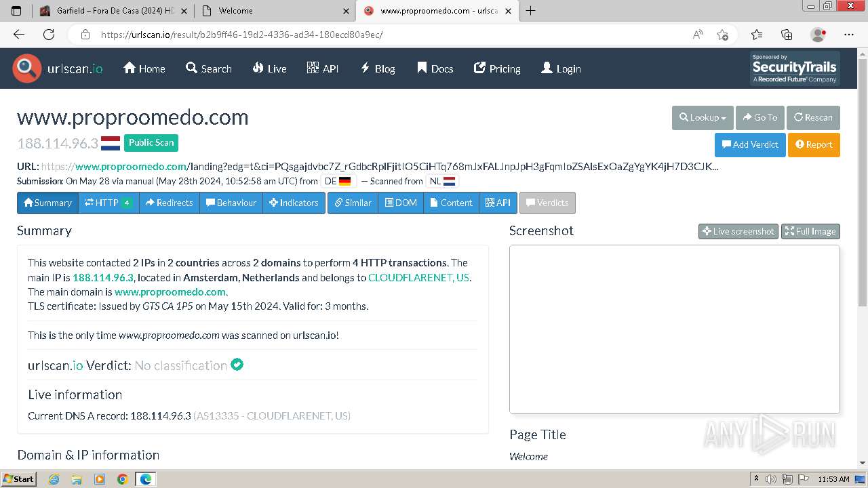Click the Live screenshot button

pyautogui.click(x=738, y=231)
